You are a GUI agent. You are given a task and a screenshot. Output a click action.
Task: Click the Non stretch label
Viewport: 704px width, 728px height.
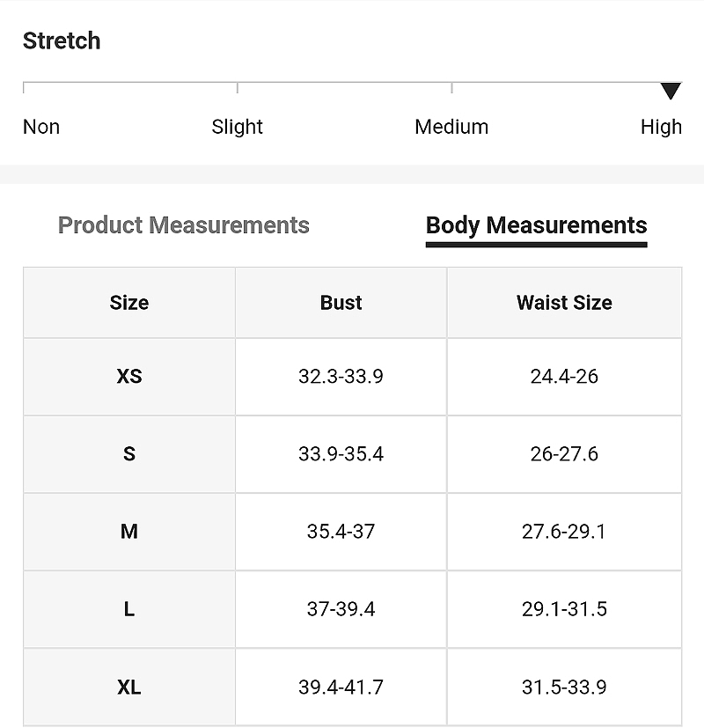pos(41,127)
